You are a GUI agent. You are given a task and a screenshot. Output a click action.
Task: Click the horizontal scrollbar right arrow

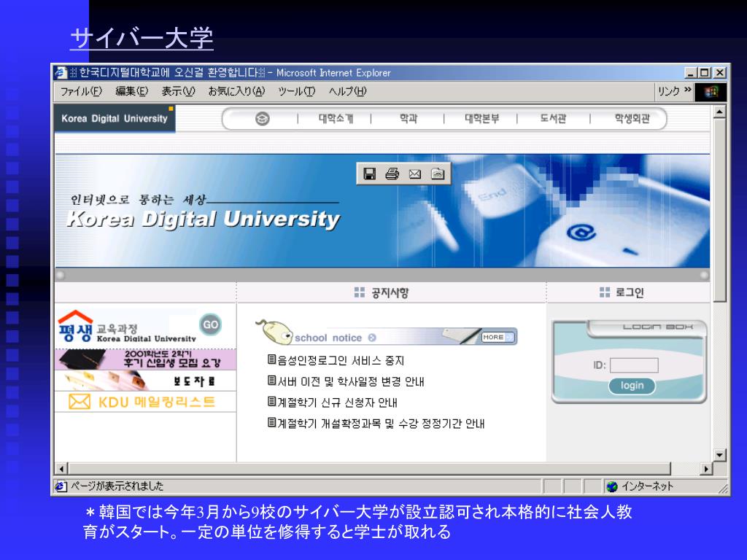pos(706,469)
